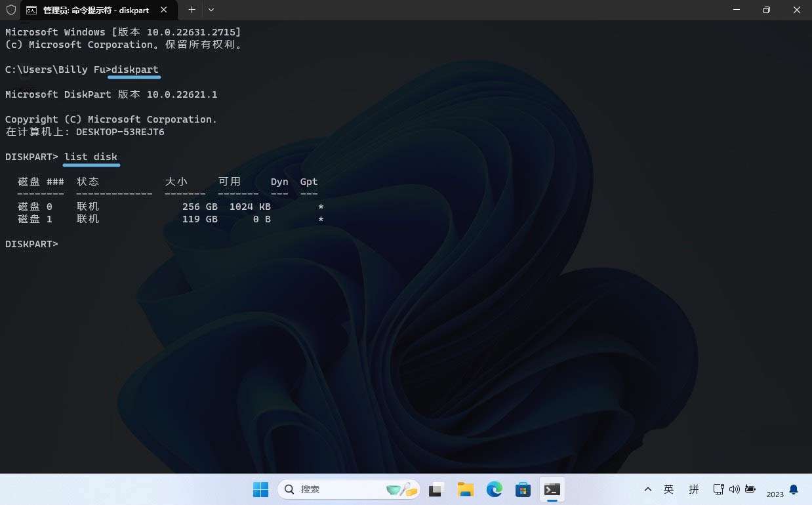The width and height of the screenshot is (812, 505).
Task: Expand the new tab profile dropdown
Action: click(211, 10)
